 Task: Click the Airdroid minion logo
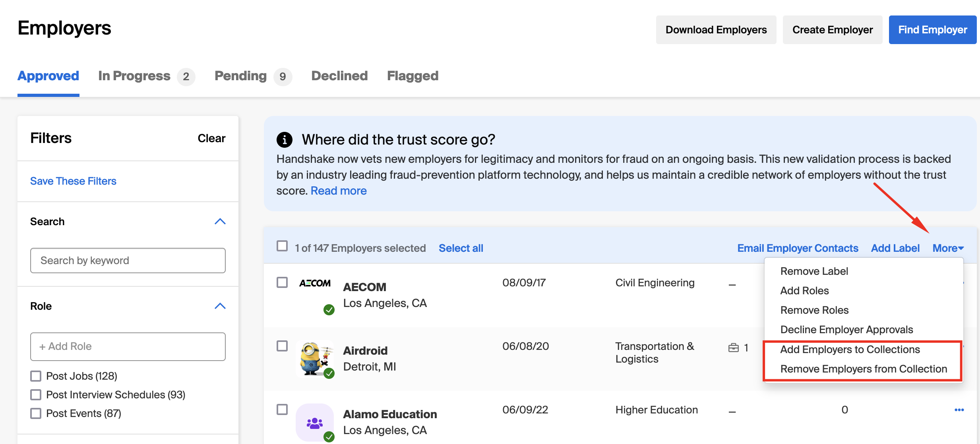click(314, 358)
